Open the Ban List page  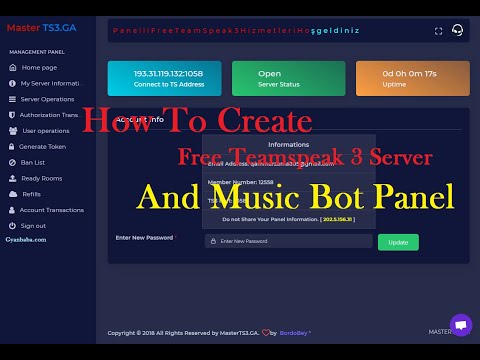(x=33, y=163)
